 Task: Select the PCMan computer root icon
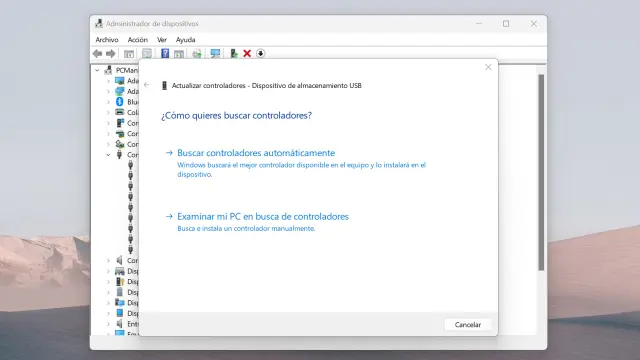pyautogui.click(x=108, y=70)
